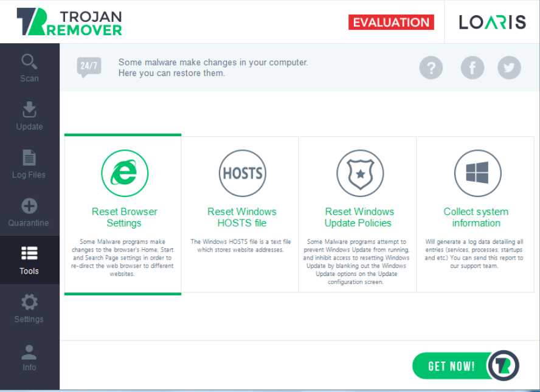Click the shield badge update policies icon
This screenshot has width=540, height=392.
[x=360, y=173]
